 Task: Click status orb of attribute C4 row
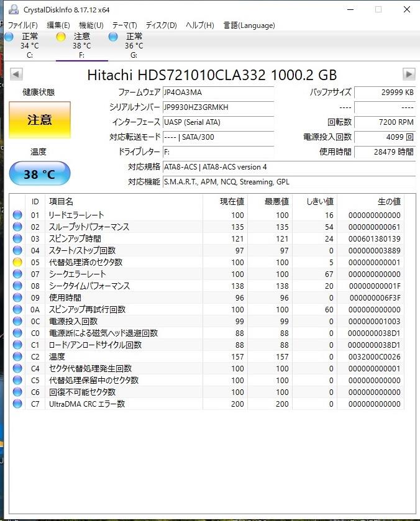17,368
